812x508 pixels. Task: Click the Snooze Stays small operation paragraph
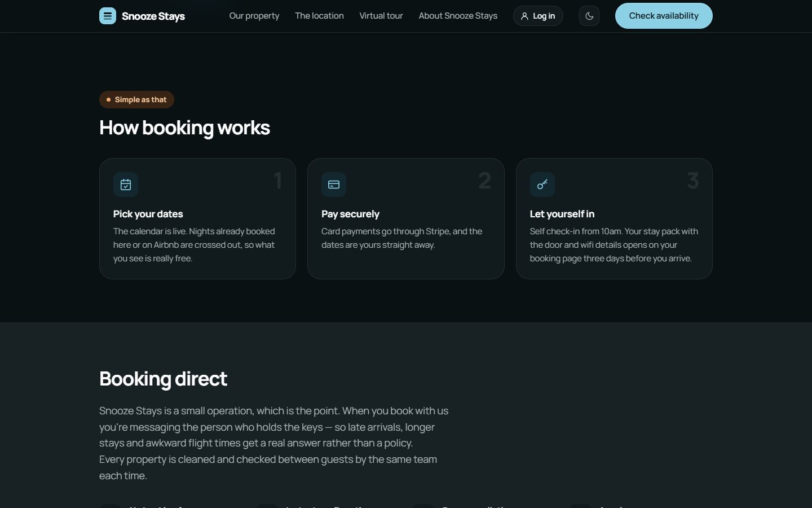click(x=274, y=443)
